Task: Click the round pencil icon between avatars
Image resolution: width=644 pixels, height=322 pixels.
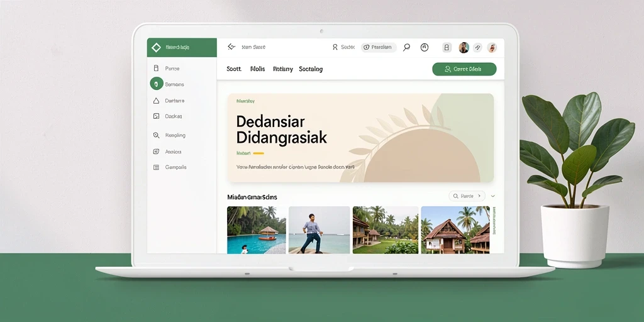Action: [477, 48]
